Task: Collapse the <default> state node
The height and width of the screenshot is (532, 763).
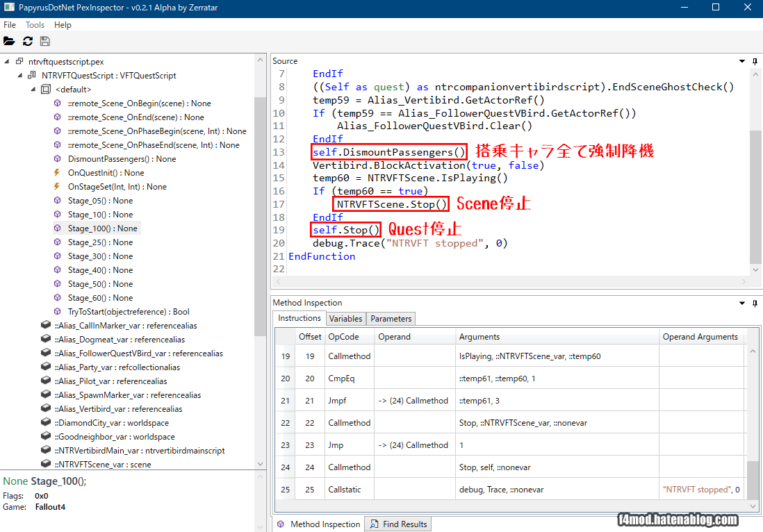Action: [x=33, y=90]
